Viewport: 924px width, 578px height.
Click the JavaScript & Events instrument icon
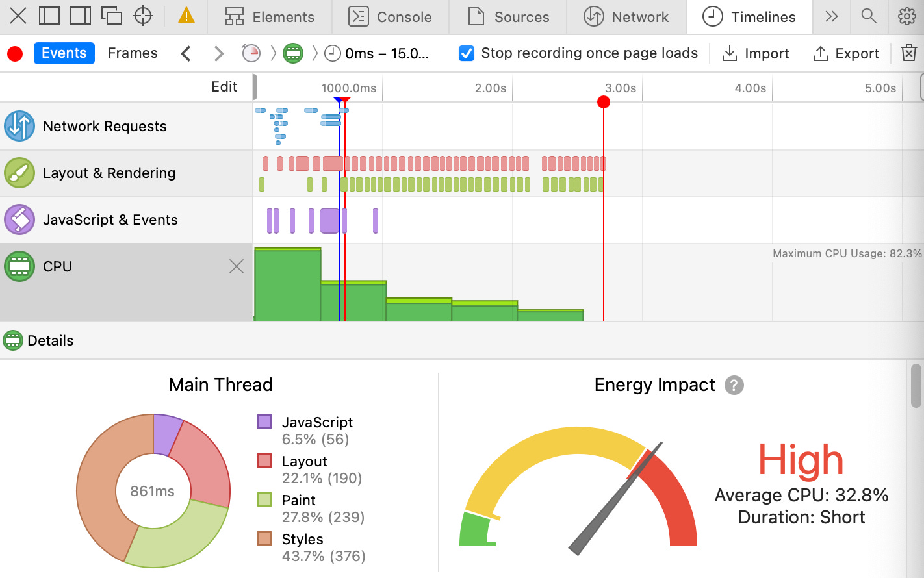pos(19,220)
